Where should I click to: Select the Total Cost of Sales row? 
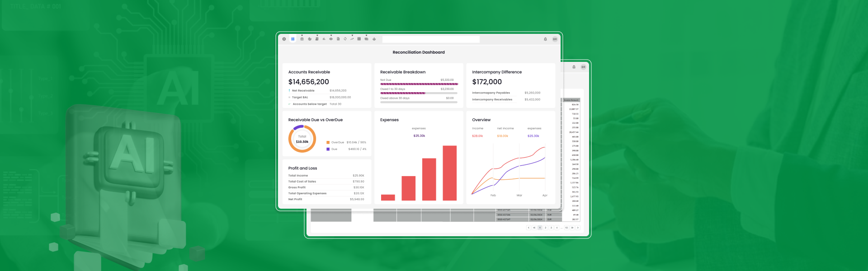coord(326,182)
